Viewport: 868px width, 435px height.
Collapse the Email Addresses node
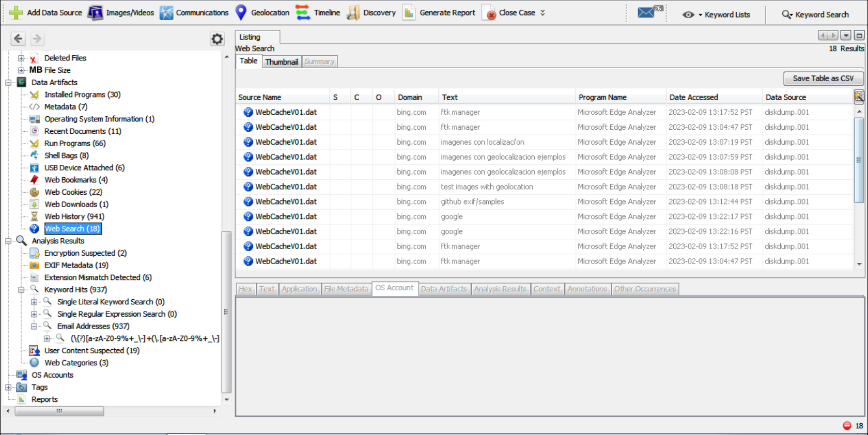[34, 327]
